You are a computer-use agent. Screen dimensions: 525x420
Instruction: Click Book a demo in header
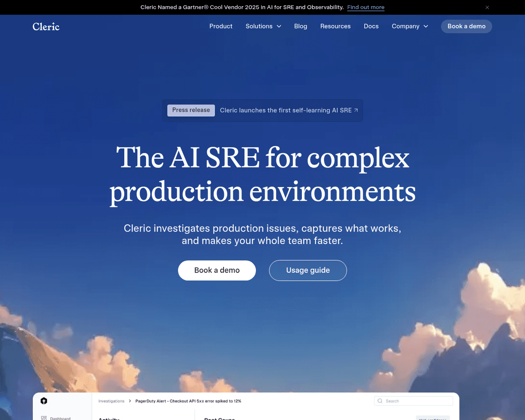point(466,26)
